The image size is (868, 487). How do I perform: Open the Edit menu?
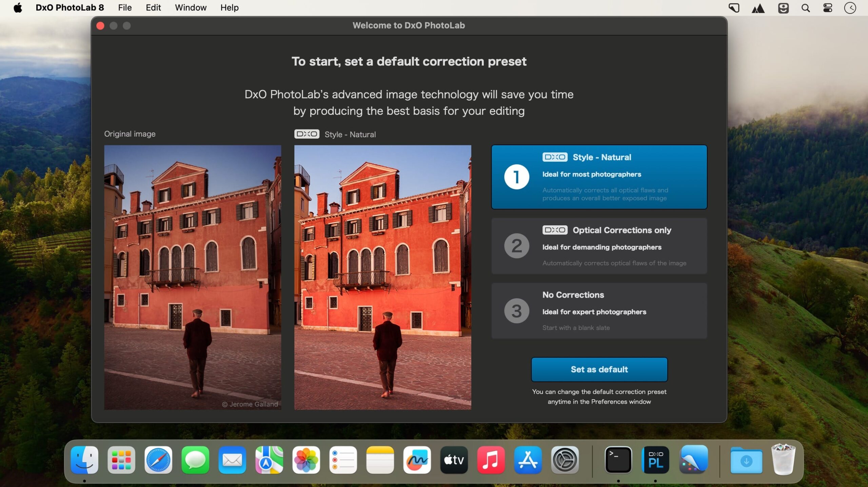tap(153, 7)
